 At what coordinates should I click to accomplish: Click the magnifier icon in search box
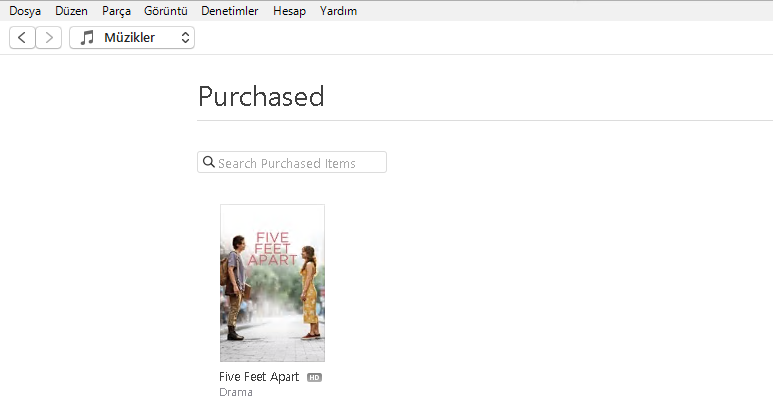[x=209, y=162]
